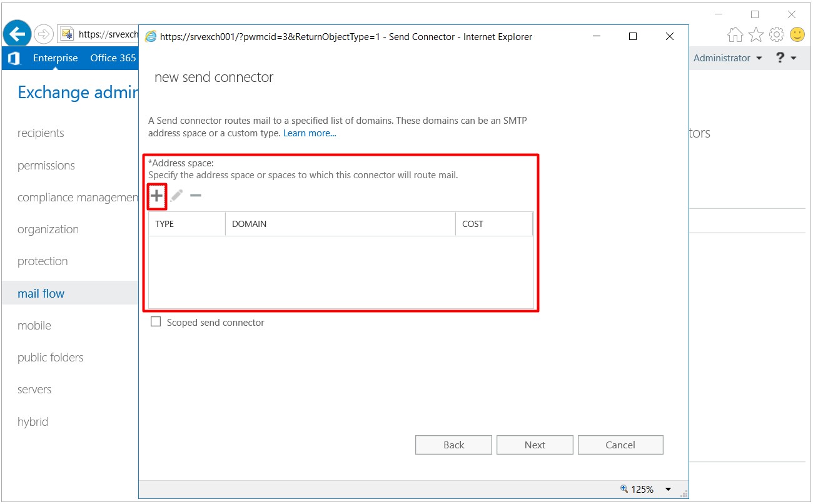Close the Send Connector popup window

coord(670,37)
